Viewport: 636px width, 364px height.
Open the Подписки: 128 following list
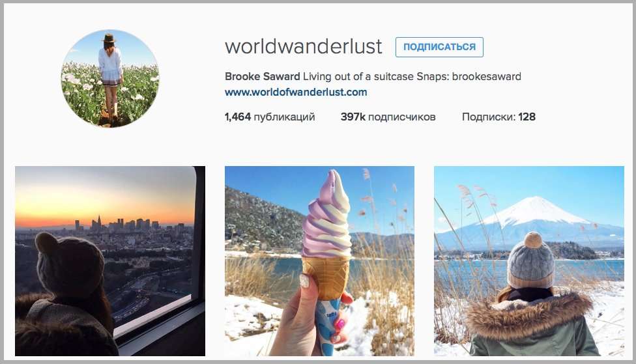pyautogui.click(x=499, y=117)
